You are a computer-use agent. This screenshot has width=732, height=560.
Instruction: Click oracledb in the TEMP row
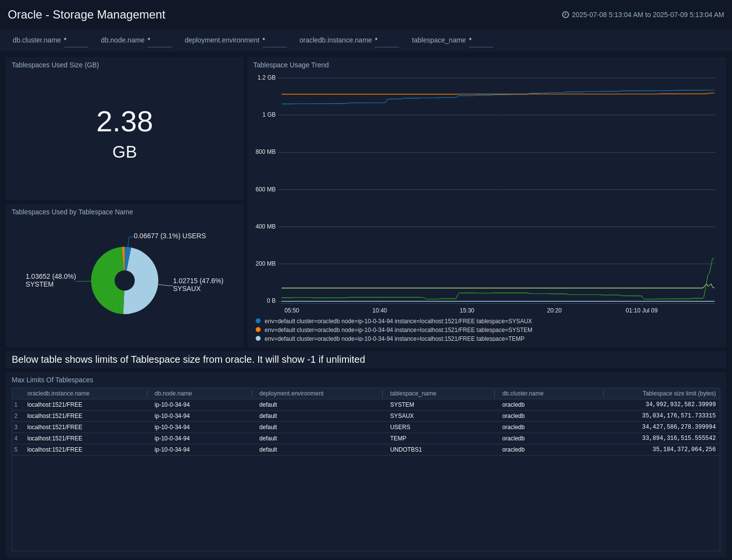513,438
